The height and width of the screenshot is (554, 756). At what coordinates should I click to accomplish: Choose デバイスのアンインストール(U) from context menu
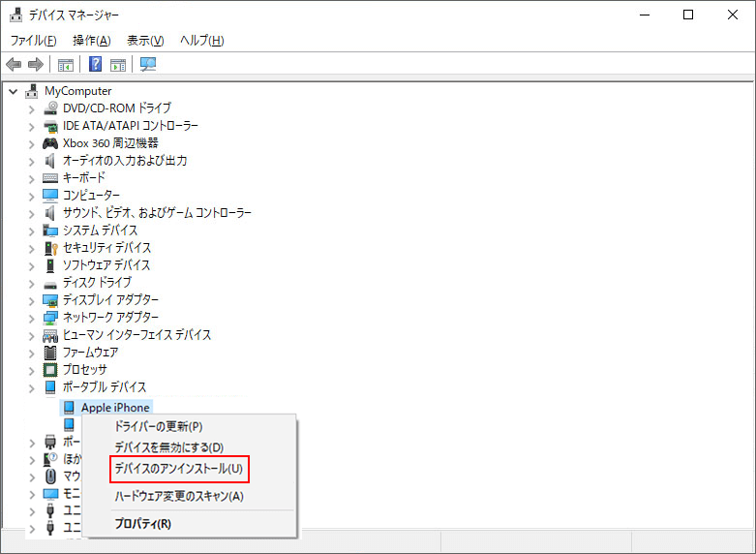[x=179, y=469]
